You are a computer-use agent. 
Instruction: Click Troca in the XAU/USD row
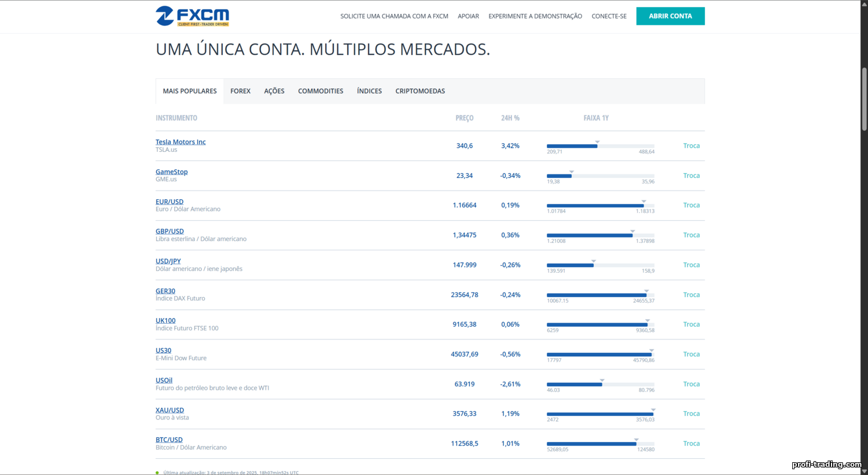[x=691, y=414]
